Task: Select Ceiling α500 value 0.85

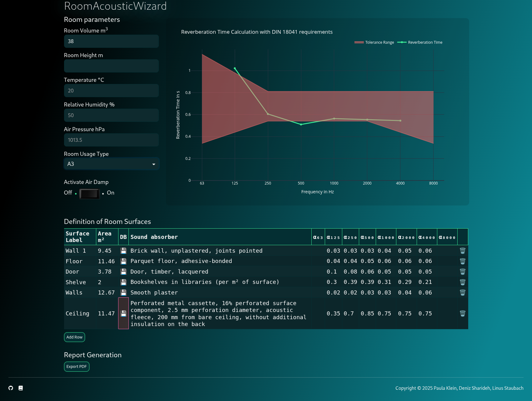Action: [367, 313]
